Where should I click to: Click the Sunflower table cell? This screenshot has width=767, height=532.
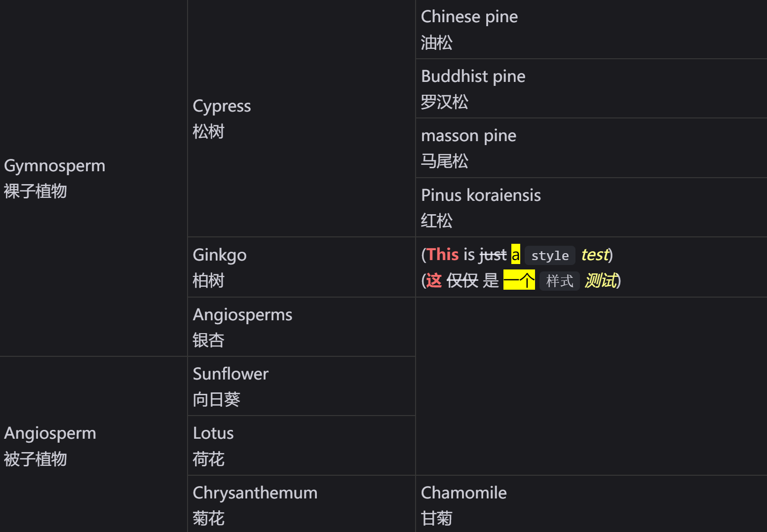[230, 386]
